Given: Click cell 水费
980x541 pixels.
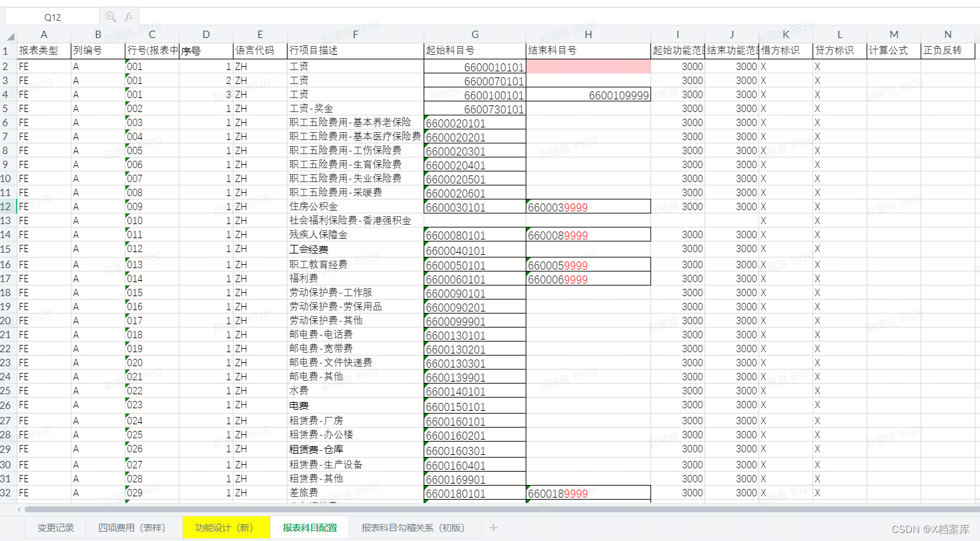Looking at the screenshot, I should click(x=356, y=390).
